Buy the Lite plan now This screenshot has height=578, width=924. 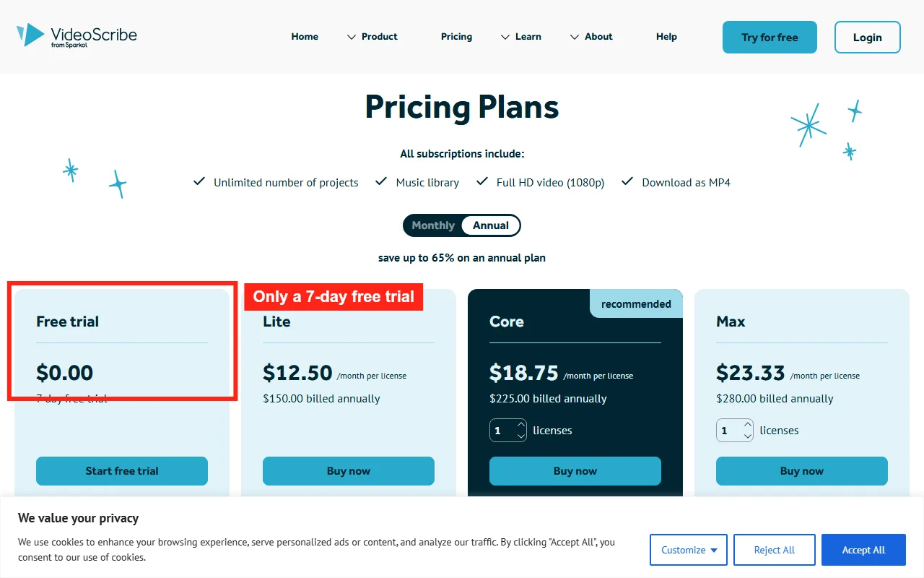coord(349,471)
